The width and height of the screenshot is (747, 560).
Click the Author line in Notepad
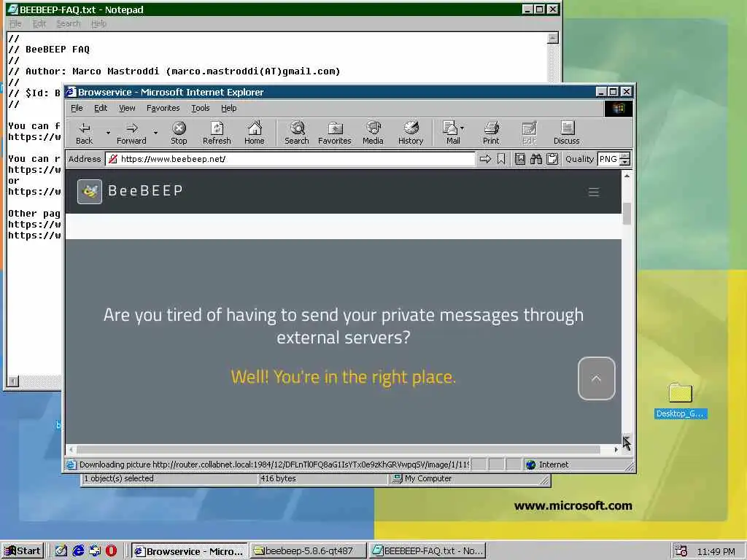pos(174,71)
